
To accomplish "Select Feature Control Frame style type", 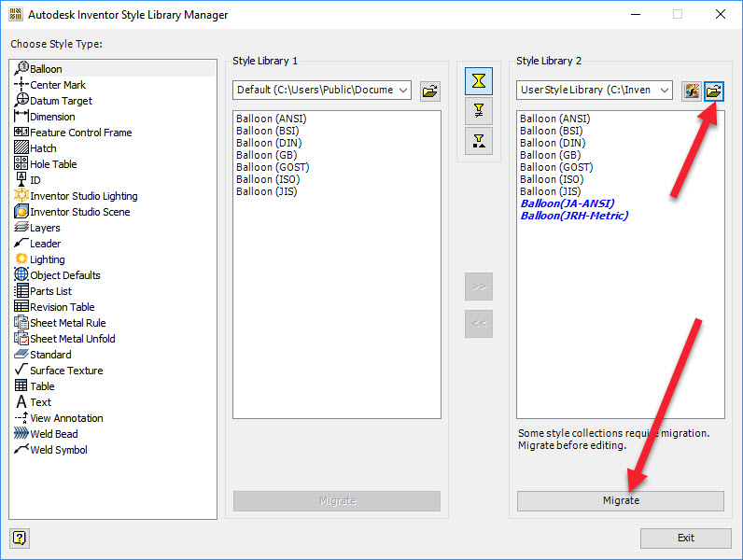I will point(73,133).
